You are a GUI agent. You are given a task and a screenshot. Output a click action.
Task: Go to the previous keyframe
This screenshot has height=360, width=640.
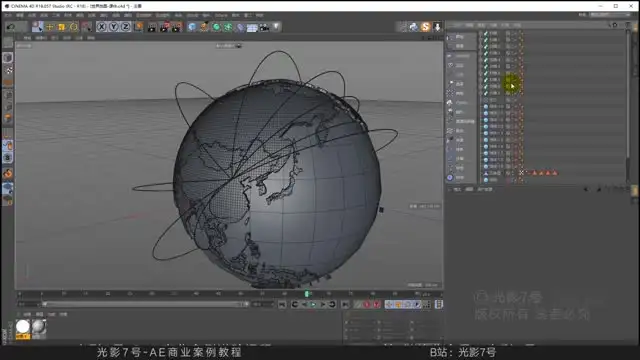[x=295, y=304]
